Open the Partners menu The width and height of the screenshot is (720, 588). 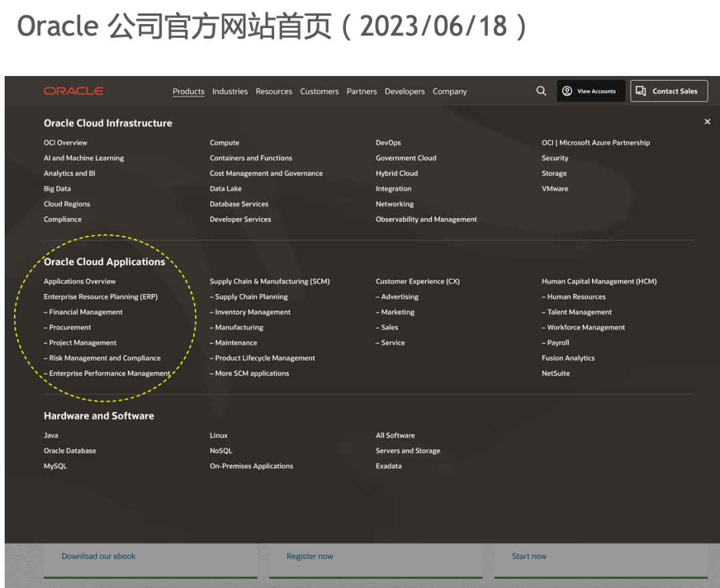[362, 91]
